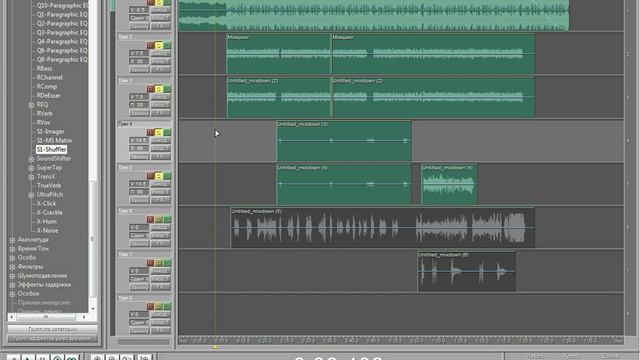Viewport: 640px width, 360px height.
Task: Select the RVox effect
Action: tap(43, 122)
